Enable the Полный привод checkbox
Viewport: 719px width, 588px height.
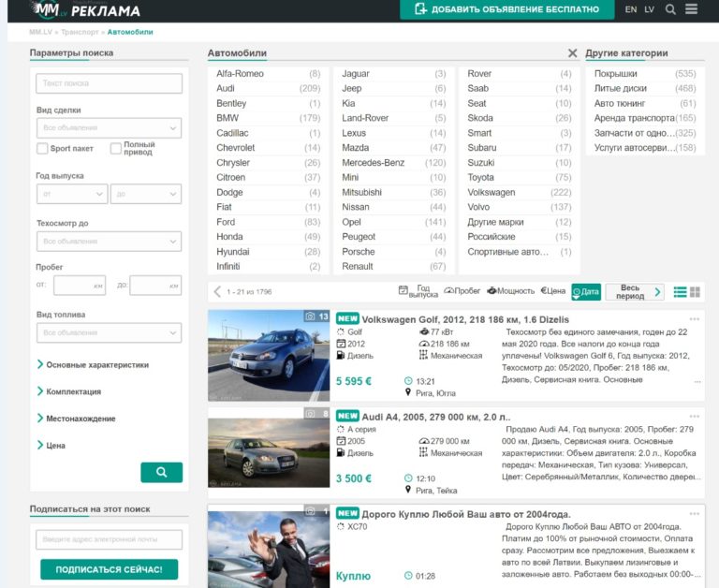115,148
